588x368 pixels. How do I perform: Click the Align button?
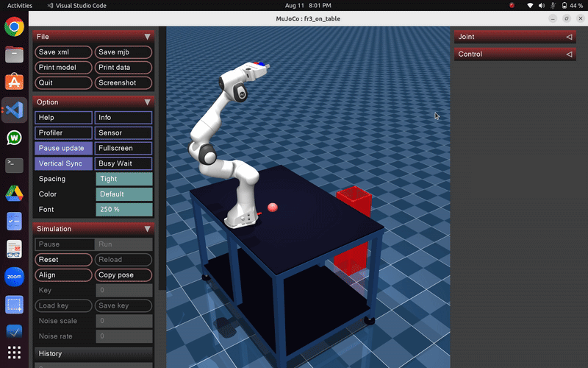point(63,275)
